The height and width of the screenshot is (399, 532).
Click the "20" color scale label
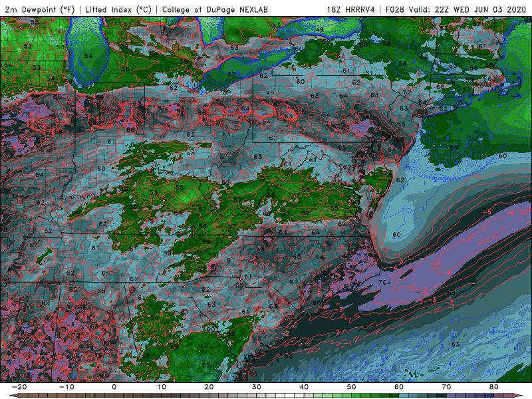209,387
